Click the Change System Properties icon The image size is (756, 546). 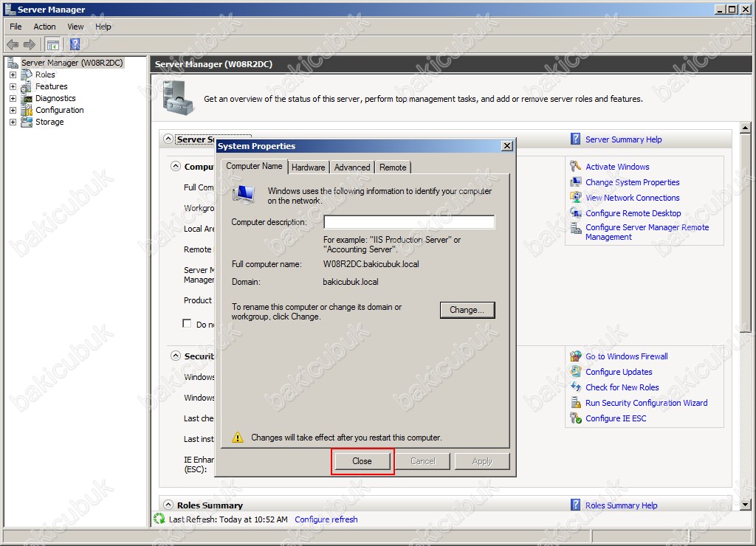pyautogui.click(x=576, y=182)
